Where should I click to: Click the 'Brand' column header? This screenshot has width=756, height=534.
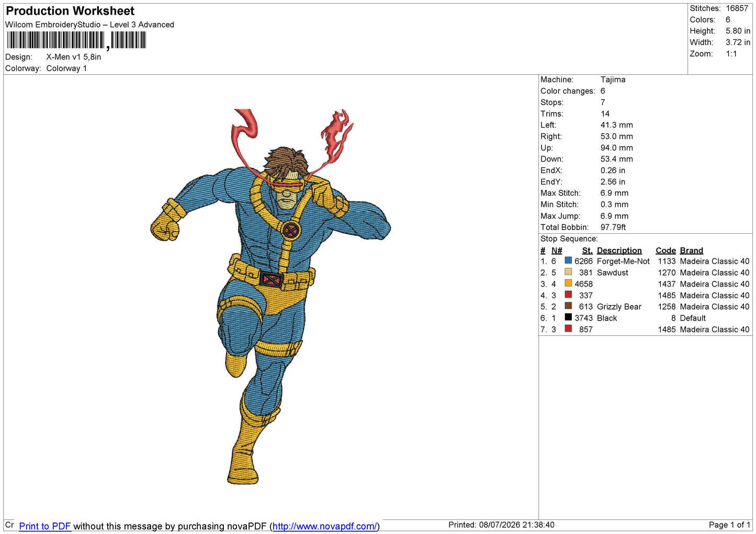coord(691,251)
